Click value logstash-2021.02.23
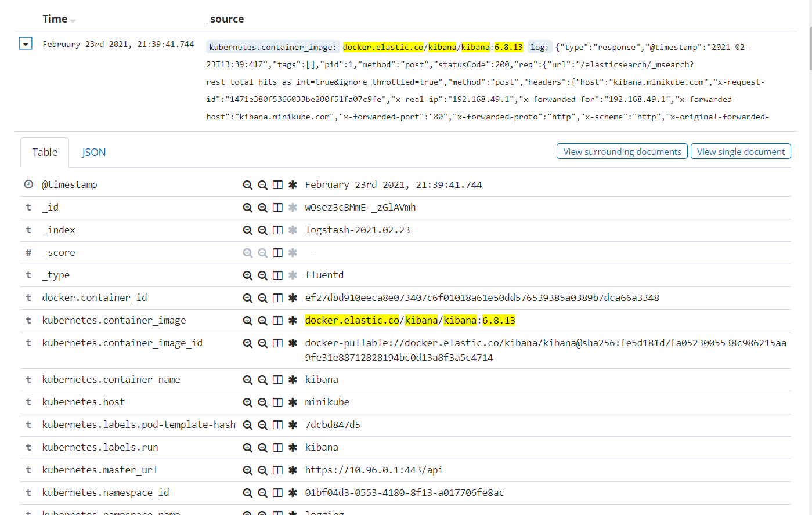Viewport: 812px width, 515px height. click(x=358, y=230)
